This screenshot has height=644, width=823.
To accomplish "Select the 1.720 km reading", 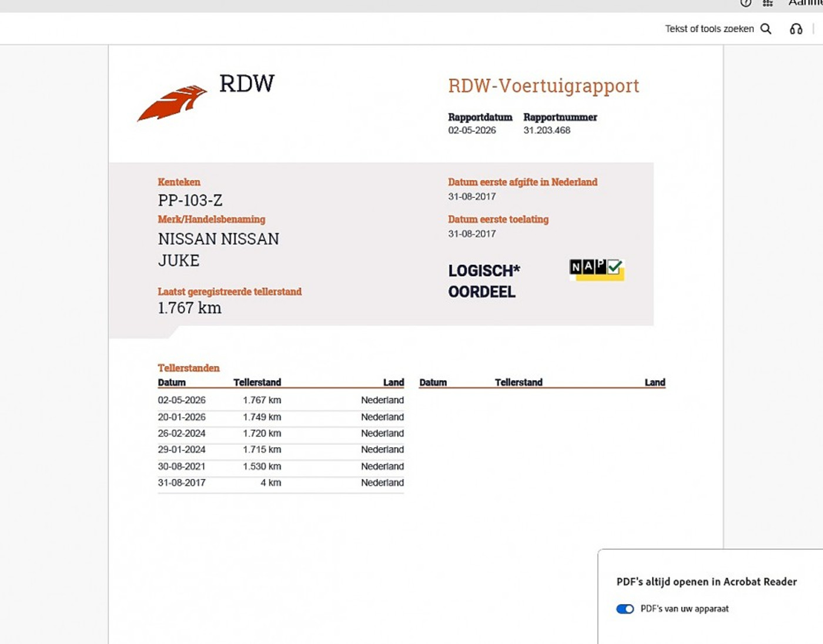I will (x=262, y=434).
